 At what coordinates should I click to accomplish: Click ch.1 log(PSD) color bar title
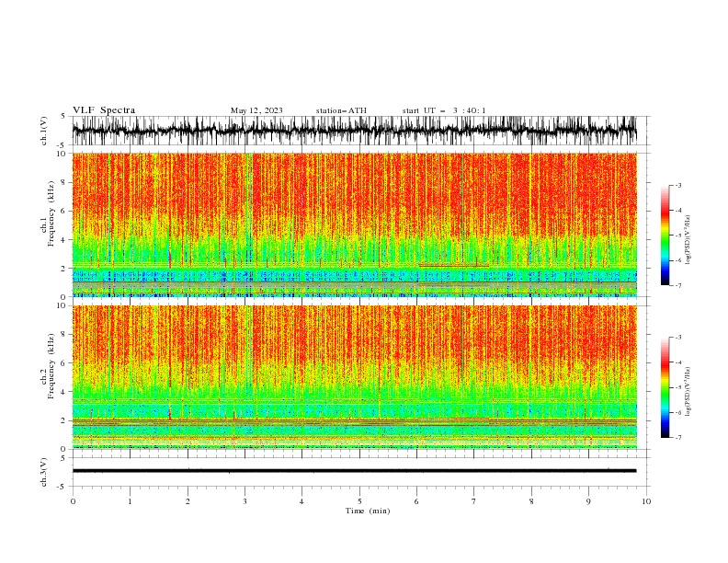coord(688,240)
